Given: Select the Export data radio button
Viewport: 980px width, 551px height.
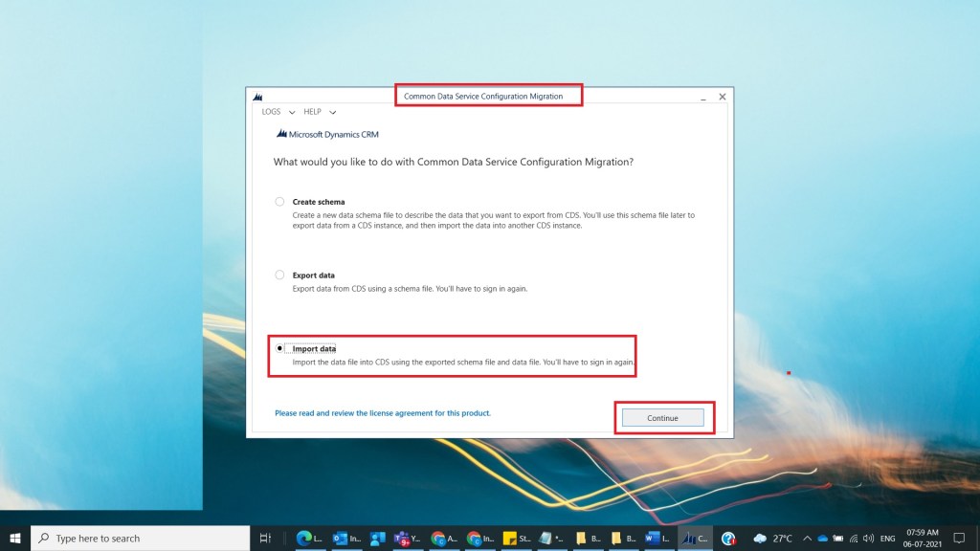Looking at the screenshot, I should click(279, 275).
